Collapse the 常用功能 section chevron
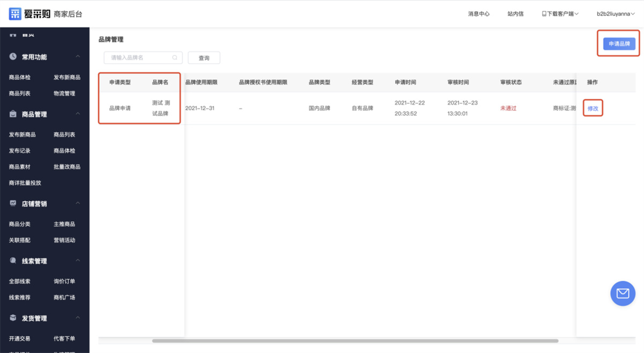The width and height of the screenshot is (644, 353). [78, 56]
